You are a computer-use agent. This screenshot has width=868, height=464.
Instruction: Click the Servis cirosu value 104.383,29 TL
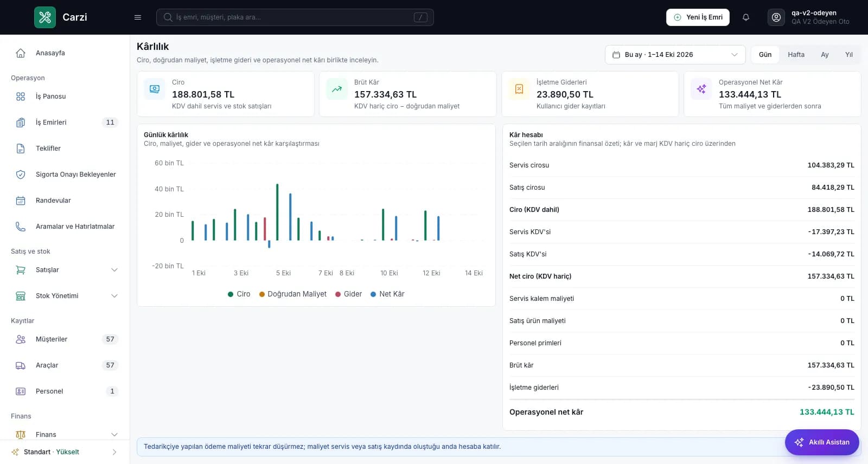(x=831, y=165)
